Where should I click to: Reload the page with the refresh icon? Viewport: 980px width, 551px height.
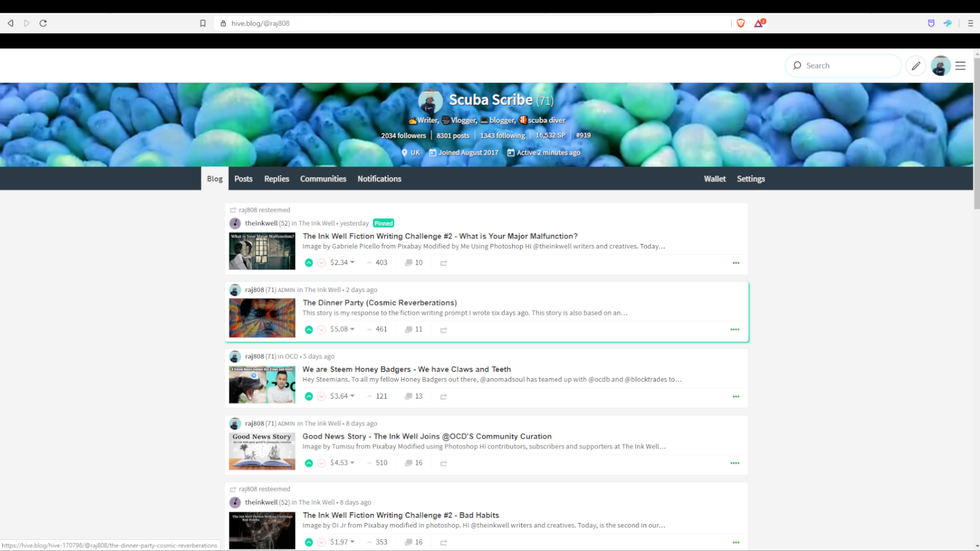tap(43, 23)
